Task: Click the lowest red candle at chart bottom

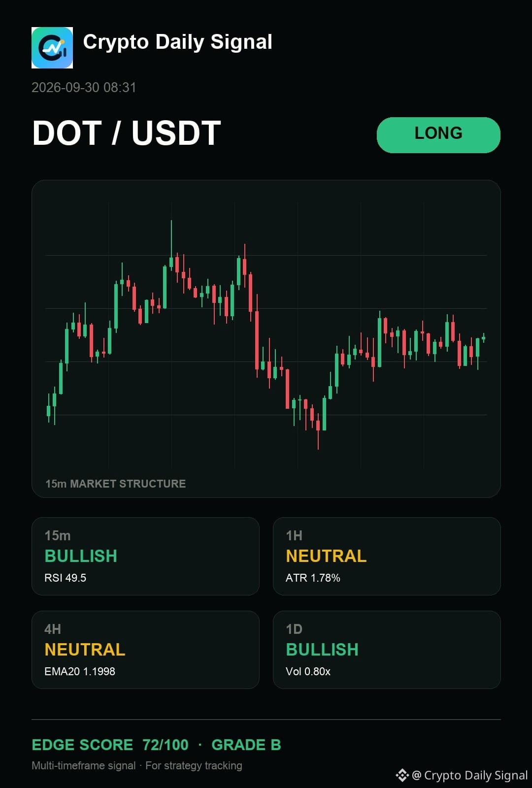Action: (318, 428)
